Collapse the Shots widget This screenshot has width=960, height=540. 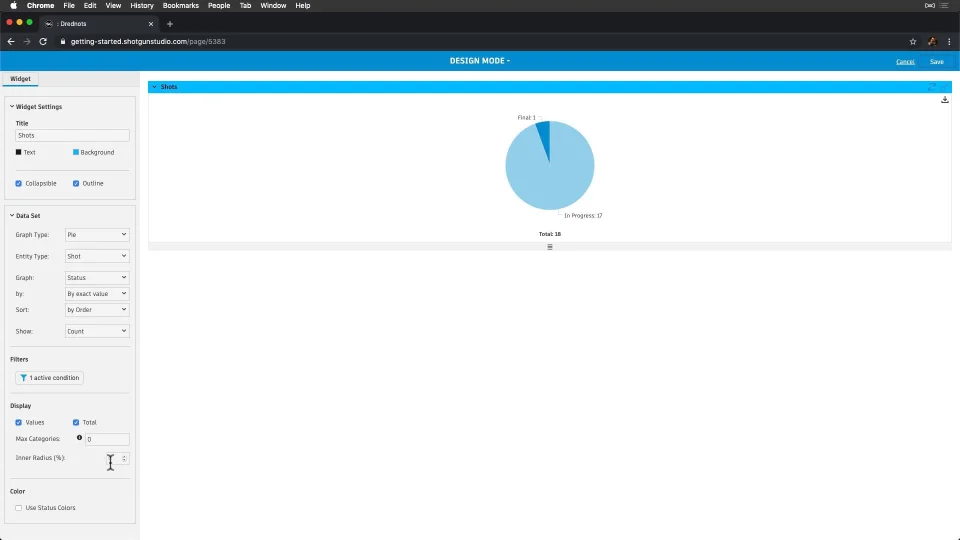tap(154, 87)
